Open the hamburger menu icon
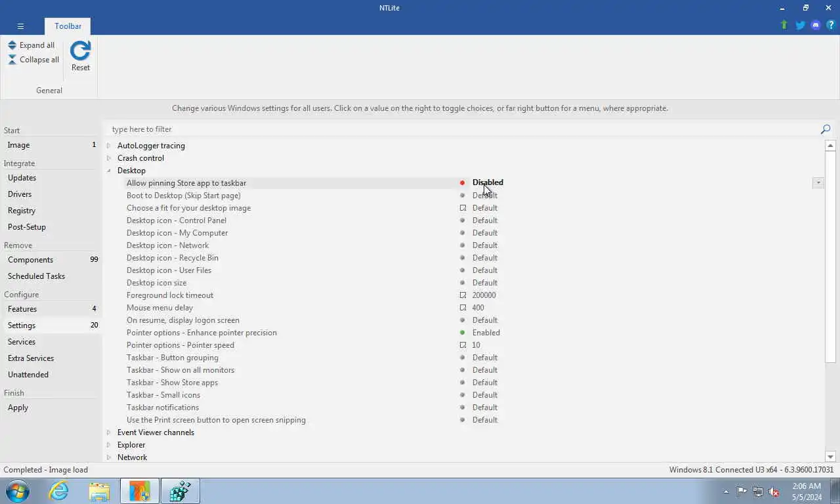840x504 pixels. point(20,26)
